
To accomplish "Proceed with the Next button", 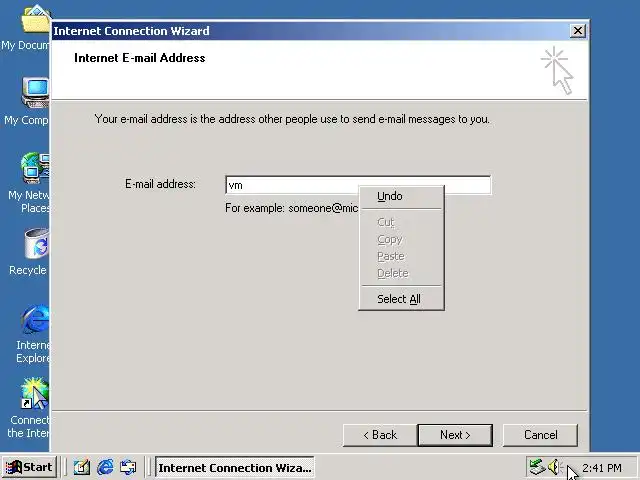I will click(x=455, y=435).
